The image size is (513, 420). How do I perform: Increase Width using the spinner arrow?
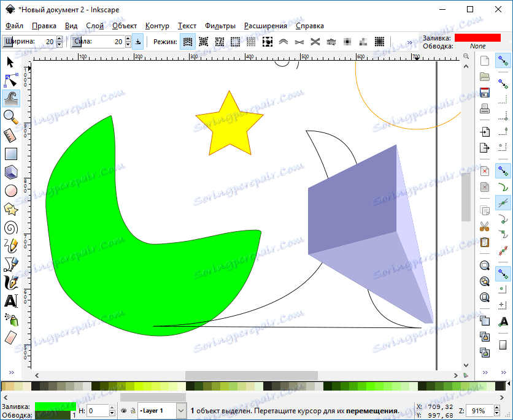[x=59, y=39]
